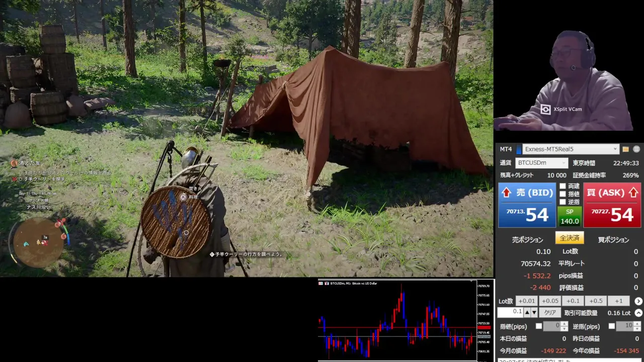
Task: Click the BTCUSD candlestick chart area
Action: click(397, 322)
